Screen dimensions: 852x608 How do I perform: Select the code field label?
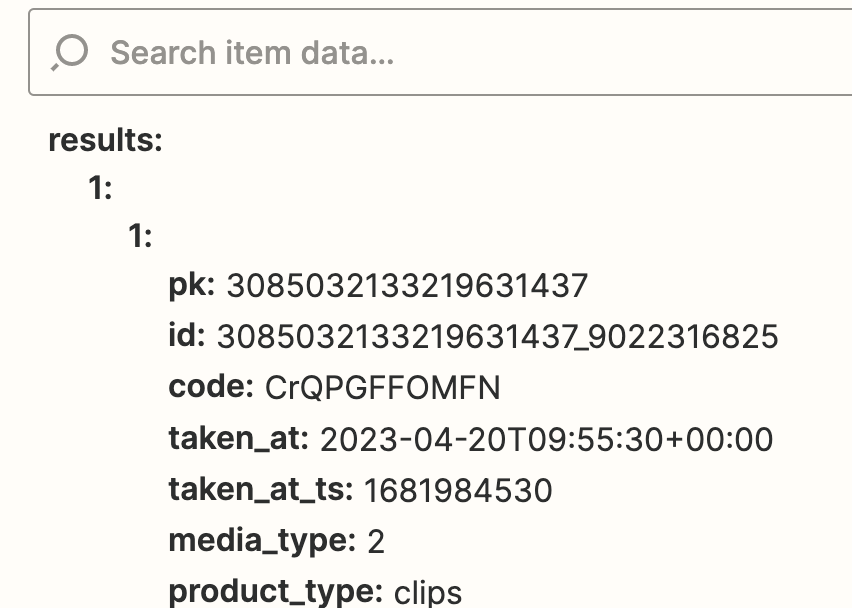(211, 386)
